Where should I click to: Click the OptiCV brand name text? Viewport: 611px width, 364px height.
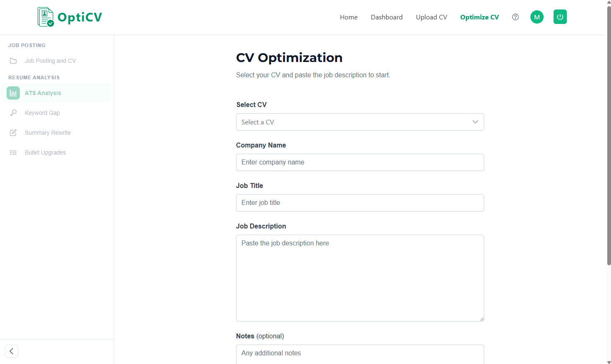tap(80, 17)
